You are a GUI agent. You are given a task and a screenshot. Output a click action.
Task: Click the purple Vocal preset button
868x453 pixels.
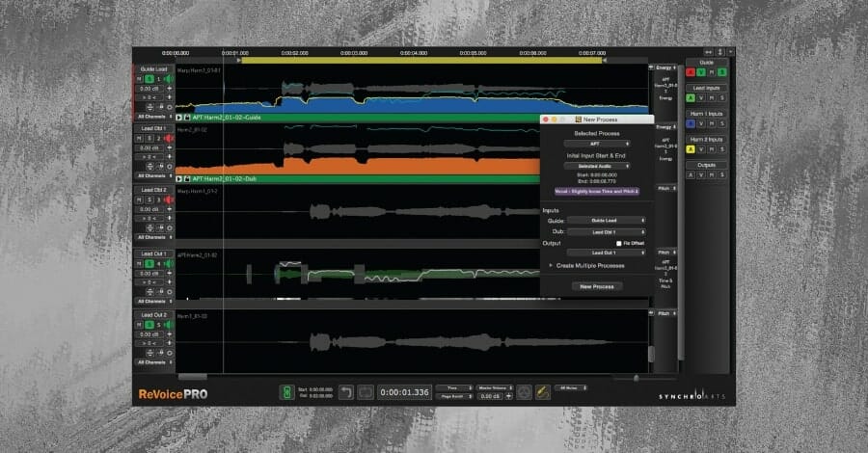(597, 192)
